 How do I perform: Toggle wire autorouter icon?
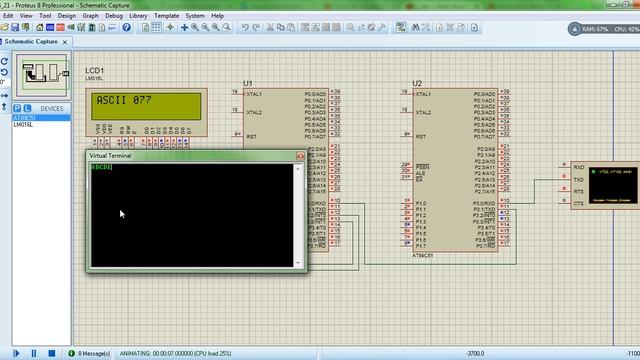(401, 27)
